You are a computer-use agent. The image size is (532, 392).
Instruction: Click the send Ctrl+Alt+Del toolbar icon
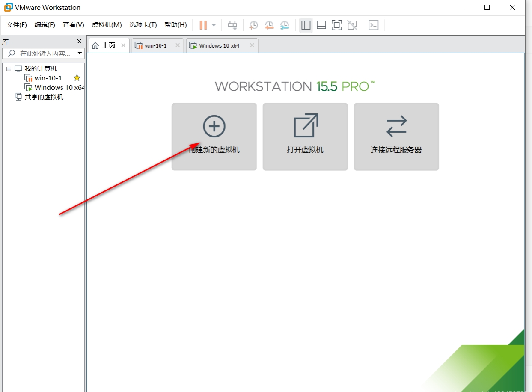click(232, 25)
